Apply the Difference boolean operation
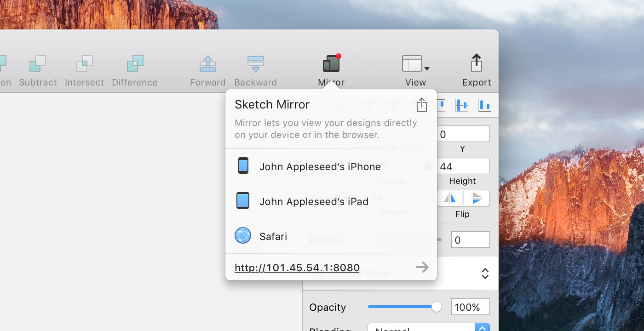644x331 pixels. [x=135, y=64]
